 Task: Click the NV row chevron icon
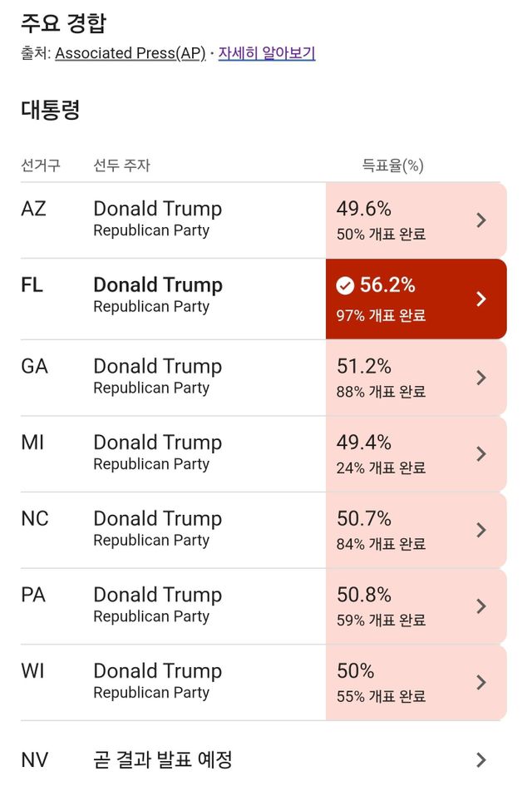[x=480, y=759]
